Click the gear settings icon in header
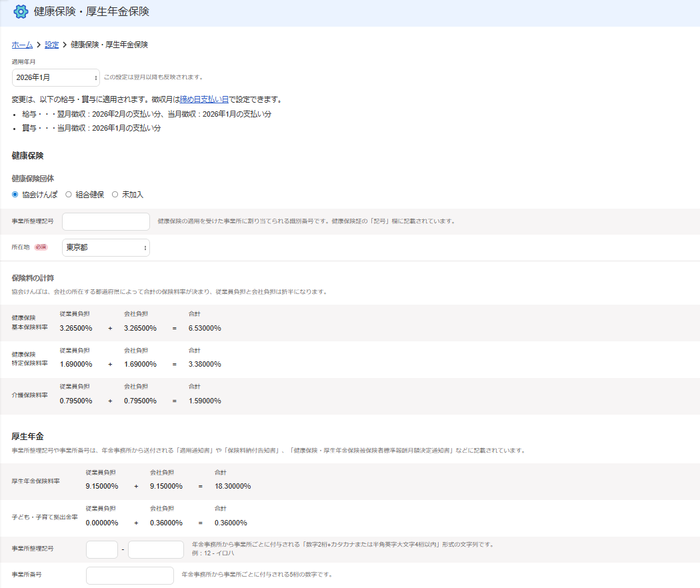The width and height of the screenshot is (700, 588). click(x=21, y=11)
